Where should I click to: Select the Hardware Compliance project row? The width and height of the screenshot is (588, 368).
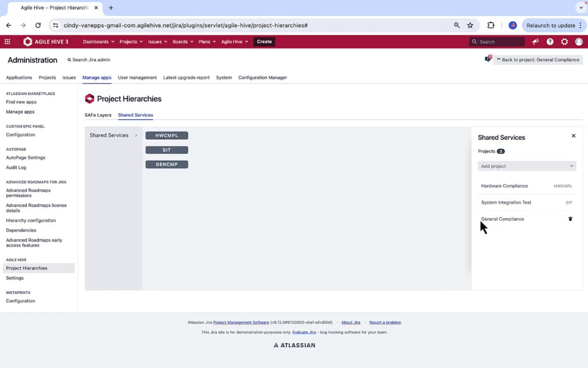coord(527,186)
